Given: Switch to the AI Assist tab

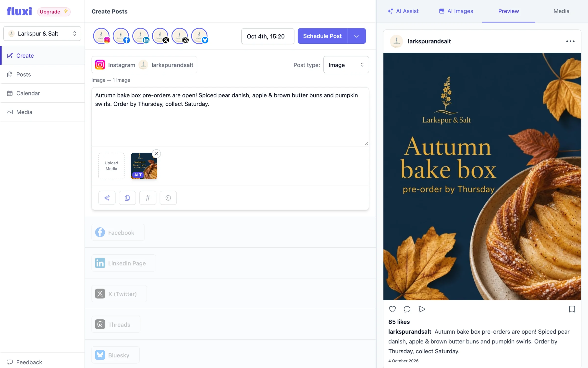Looking at the screenshot, I should point(403,11).
